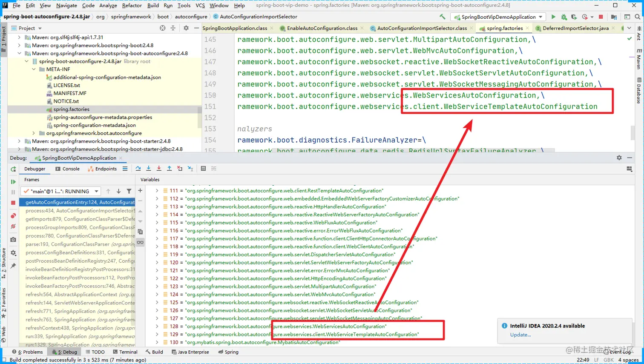Expand variable entry 111
The image size is (644, 364).
point(157,191)
